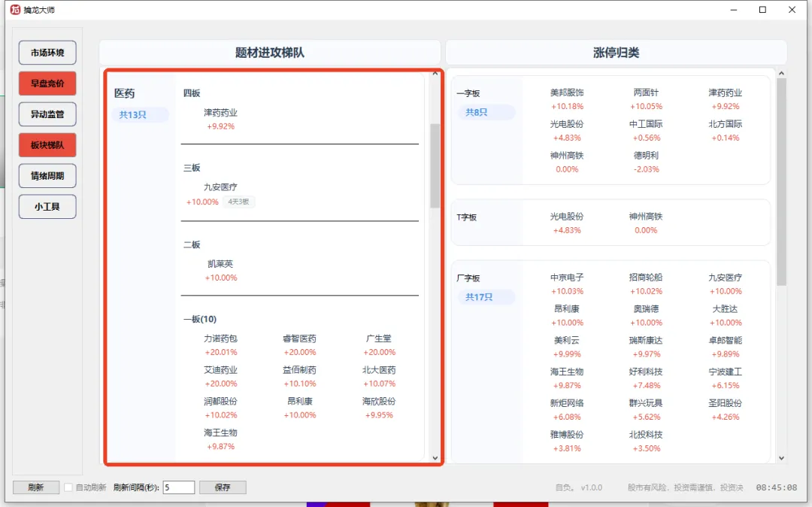Select stock 中工国际

646,124
